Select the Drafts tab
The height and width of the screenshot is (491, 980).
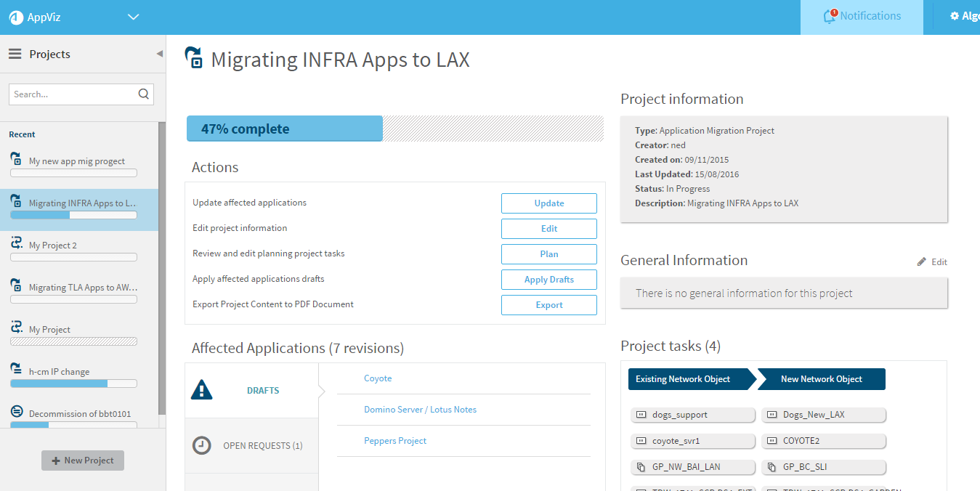[x=262, y=391]
